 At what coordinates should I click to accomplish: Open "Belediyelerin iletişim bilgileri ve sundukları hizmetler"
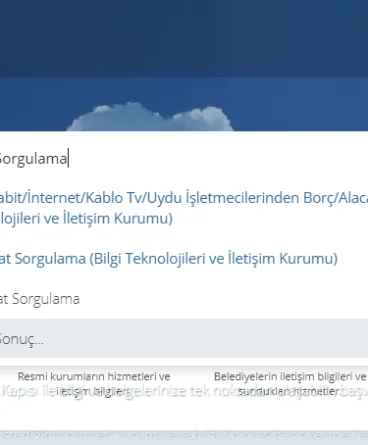(x=290, y=383)
